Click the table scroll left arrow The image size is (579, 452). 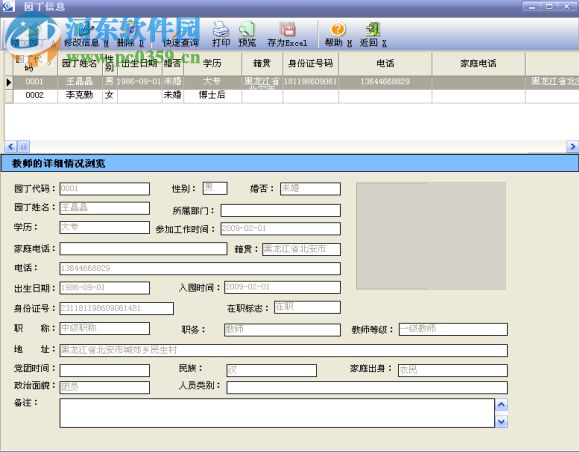pyautogui.click(x=10, y=147)
